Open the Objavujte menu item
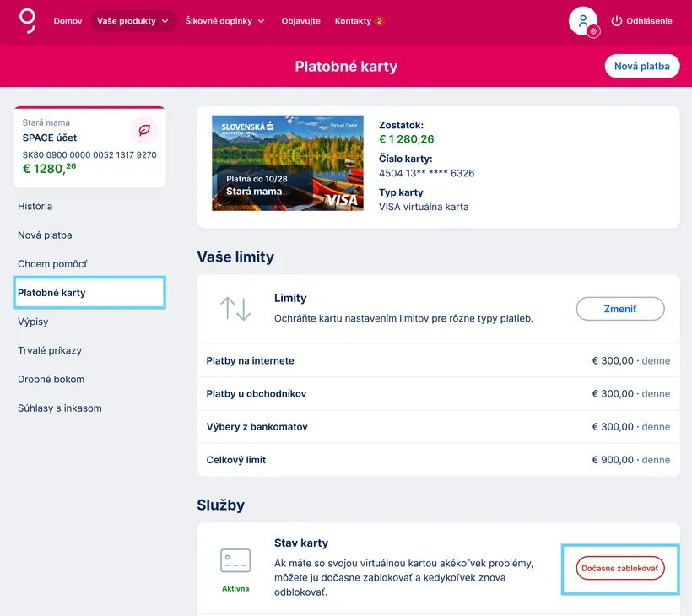The image size is (692, 616). click(300, 21)
